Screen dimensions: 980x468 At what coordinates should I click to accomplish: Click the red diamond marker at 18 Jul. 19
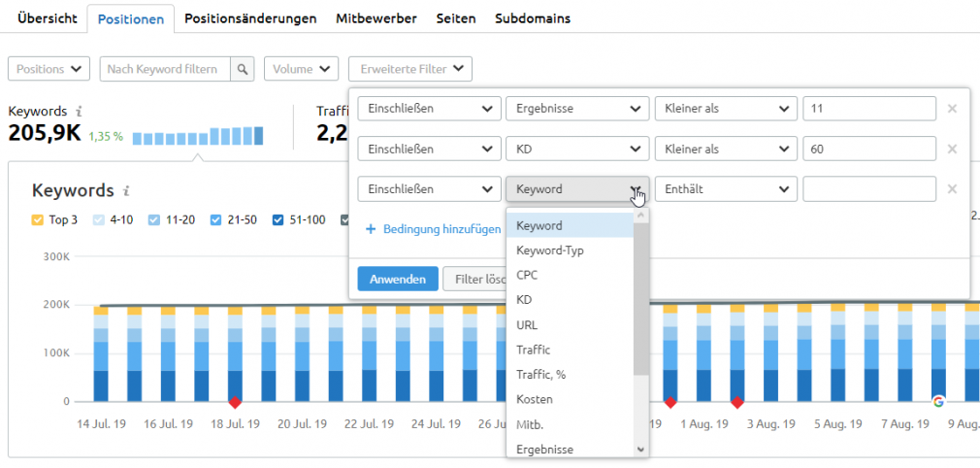click(235, 402)
